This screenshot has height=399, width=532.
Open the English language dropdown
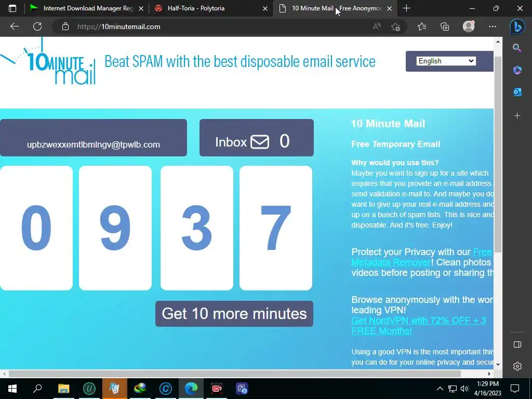(446, 61)
